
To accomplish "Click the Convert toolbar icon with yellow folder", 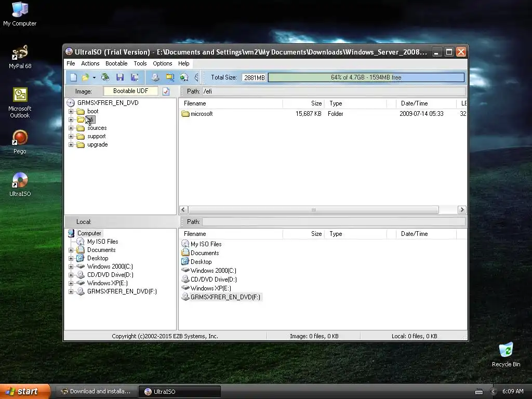I will coord(170,77).
